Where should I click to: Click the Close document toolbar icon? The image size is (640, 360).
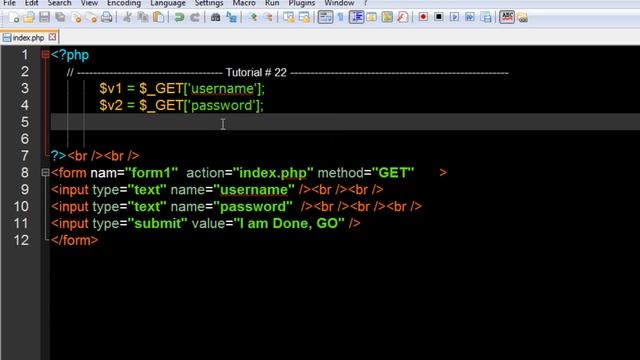pos(76,18)
